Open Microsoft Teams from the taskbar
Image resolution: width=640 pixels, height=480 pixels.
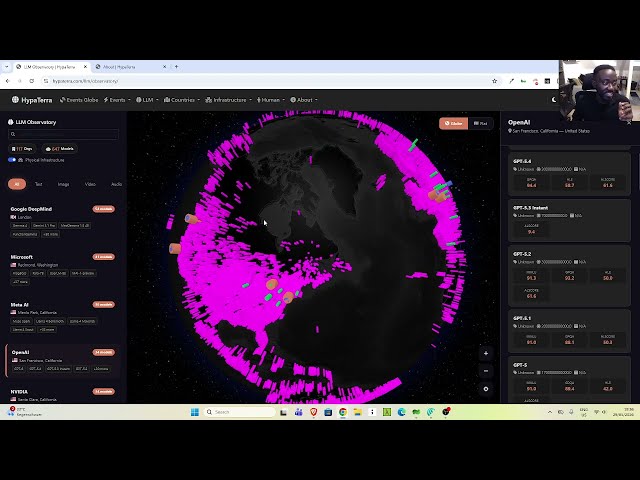299,412
